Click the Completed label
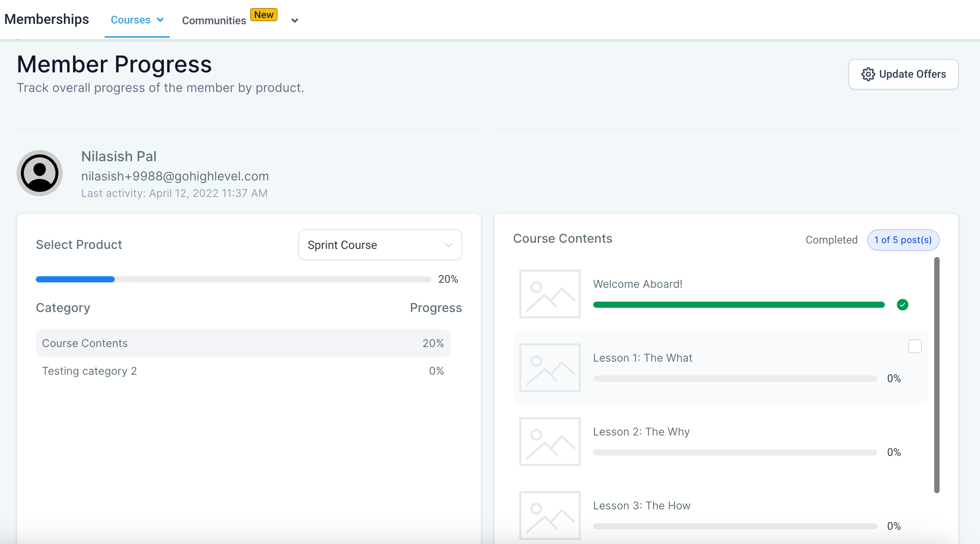This screenshot has width=980, height=544. (x=831, y=240)
